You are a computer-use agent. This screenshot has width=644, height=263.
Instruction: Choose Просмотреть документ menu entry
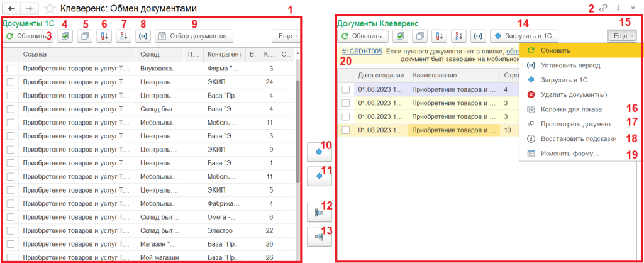coord(581,124)
